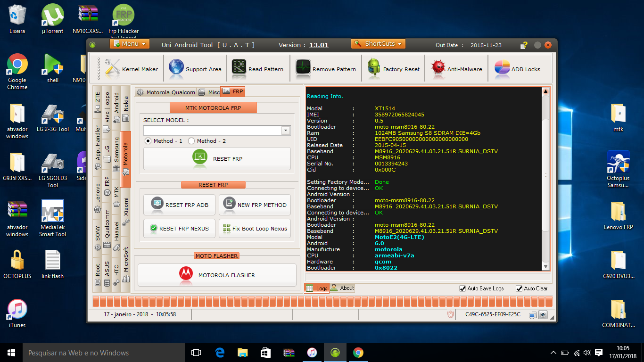Expand the ShortCuts dropdown

pyautogui.click(x=379, y=44)
